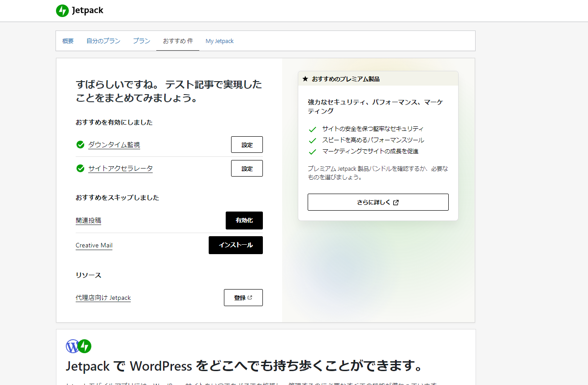Click the green Jetpack bolt icon next to the WordPress logo
Screen dimensions: 588x385
[85, 346]
